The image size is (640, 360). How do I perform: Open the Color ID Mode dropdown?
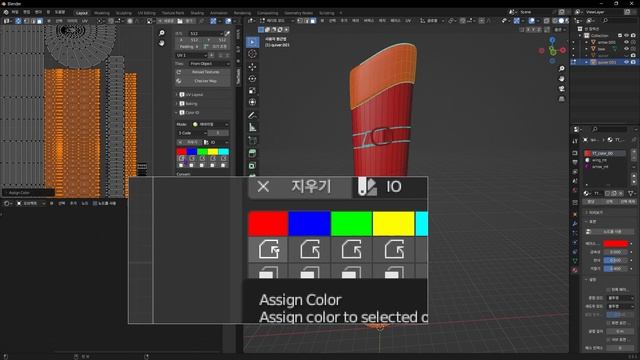(x=210, y=124)
